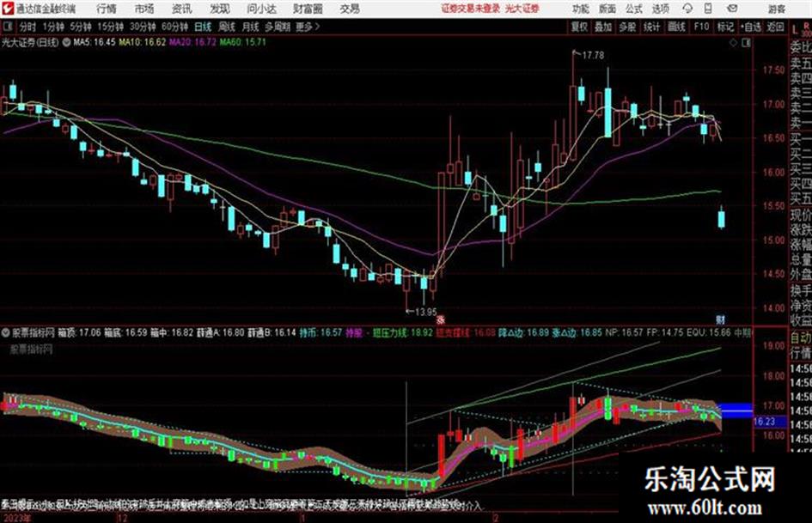Select the 多周期 multi-period view
Viewport: 812px width, 523px height.
pyautogui.click(x=278, y=27)
